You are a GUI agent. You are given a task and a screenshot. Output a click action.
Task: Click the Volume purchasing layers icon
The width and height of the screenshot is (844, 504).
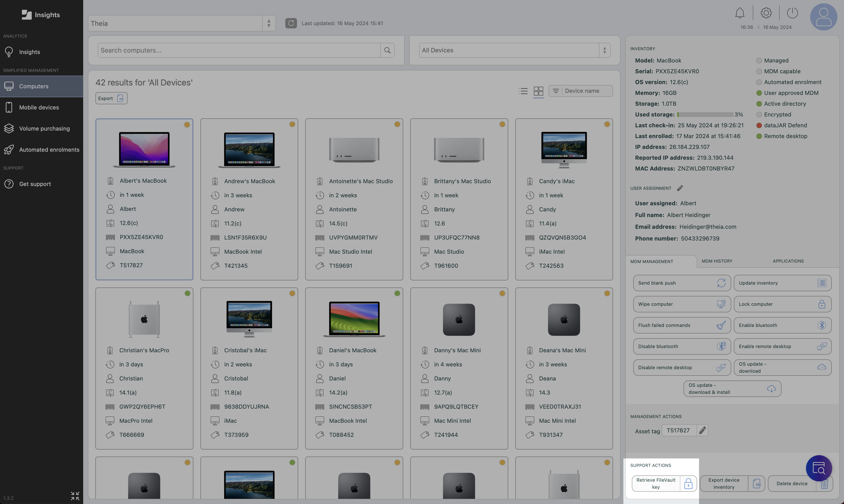pos(9,128)
